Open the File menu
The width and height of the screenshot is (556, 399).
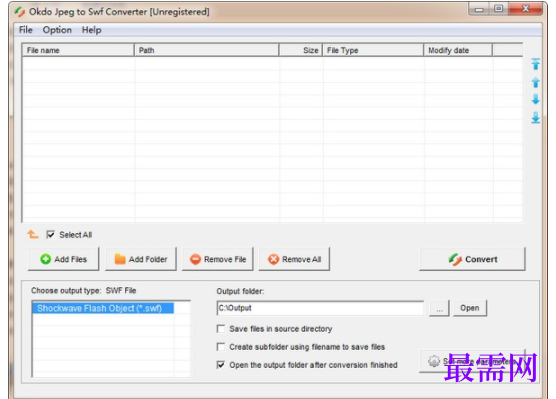tap(26, 30)
